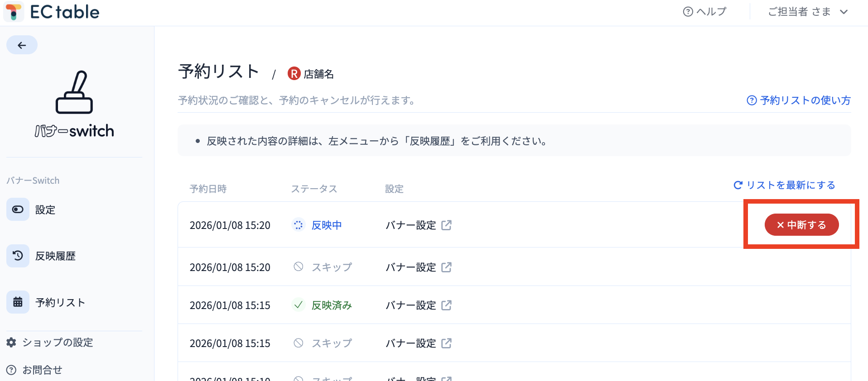This screenshot has width=868, height=381.
Task: Click the 反映履歴 history icon
Action: [18, 256]
